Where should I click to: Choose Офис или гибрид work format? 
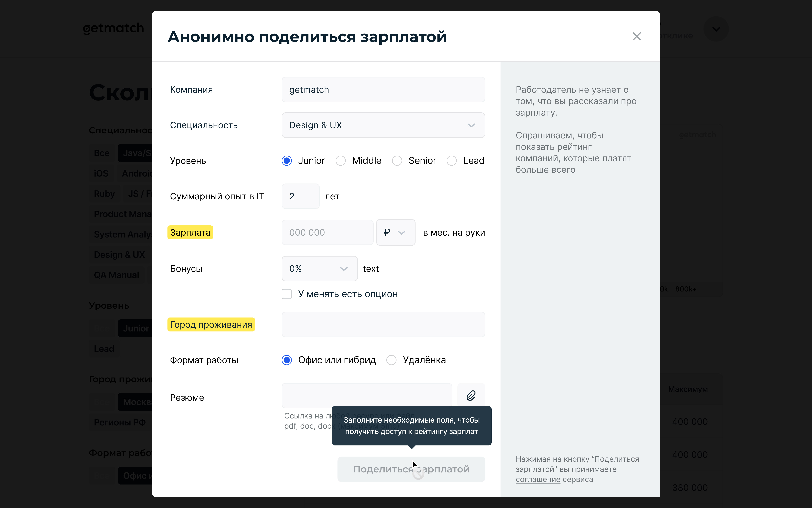tap(287, 360)
